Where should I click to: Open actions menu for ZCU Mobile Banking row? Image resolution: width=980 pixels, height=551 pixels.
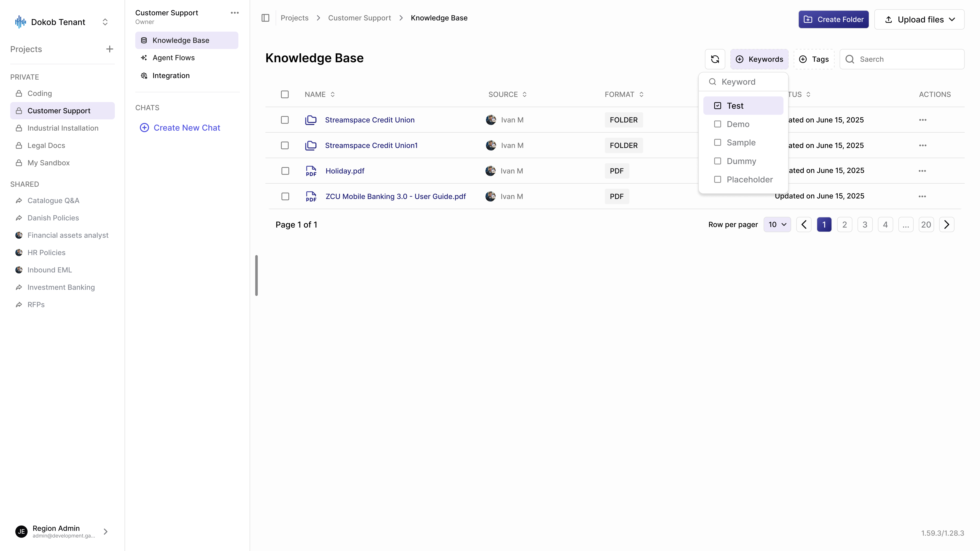[x=922, y=196]
